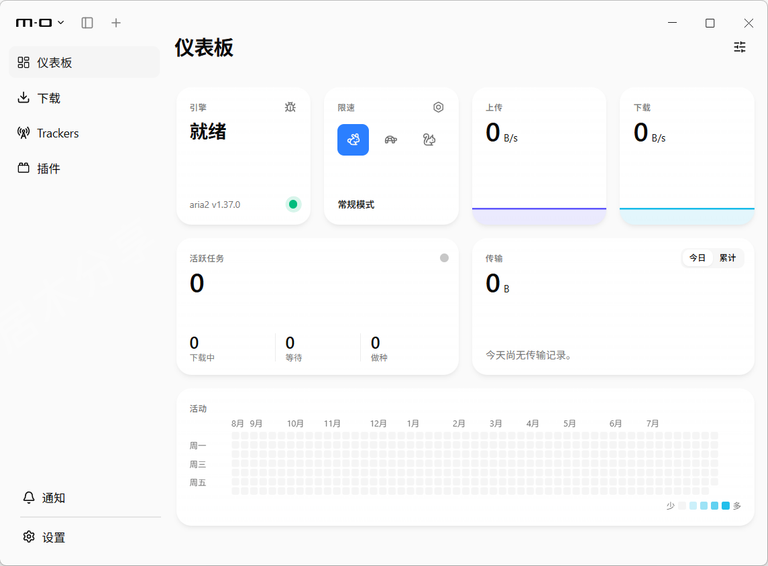Screen dimensions: 768x566
Task: Click the bug icon in 引擎 card
Action: click(x=290, y=107)
